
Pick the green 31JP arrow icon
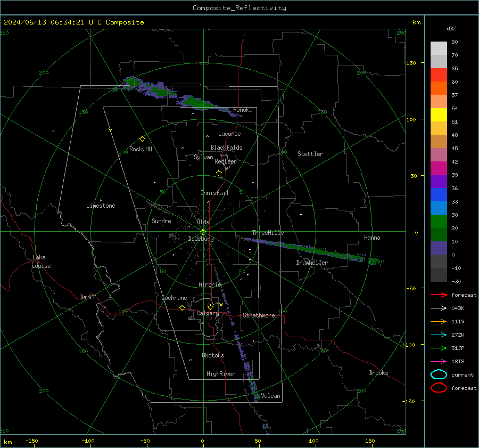pos(439,348)
